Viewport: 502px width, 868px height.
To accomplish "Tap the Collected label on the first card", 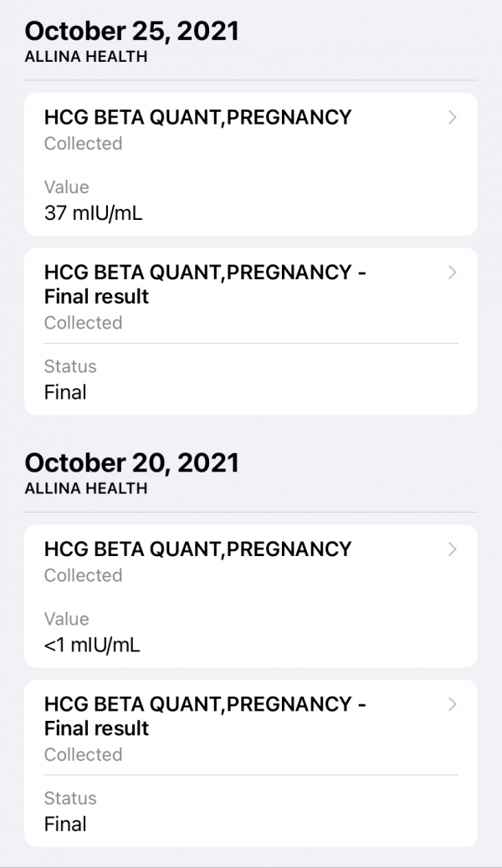I will [83, 144].
